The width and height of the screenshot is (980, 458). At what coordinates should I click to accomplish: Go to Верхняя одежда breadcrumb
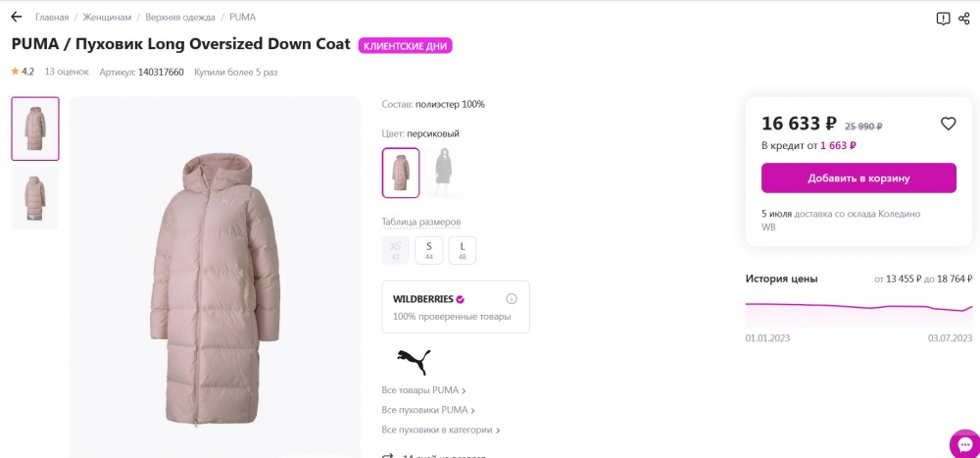180,18
